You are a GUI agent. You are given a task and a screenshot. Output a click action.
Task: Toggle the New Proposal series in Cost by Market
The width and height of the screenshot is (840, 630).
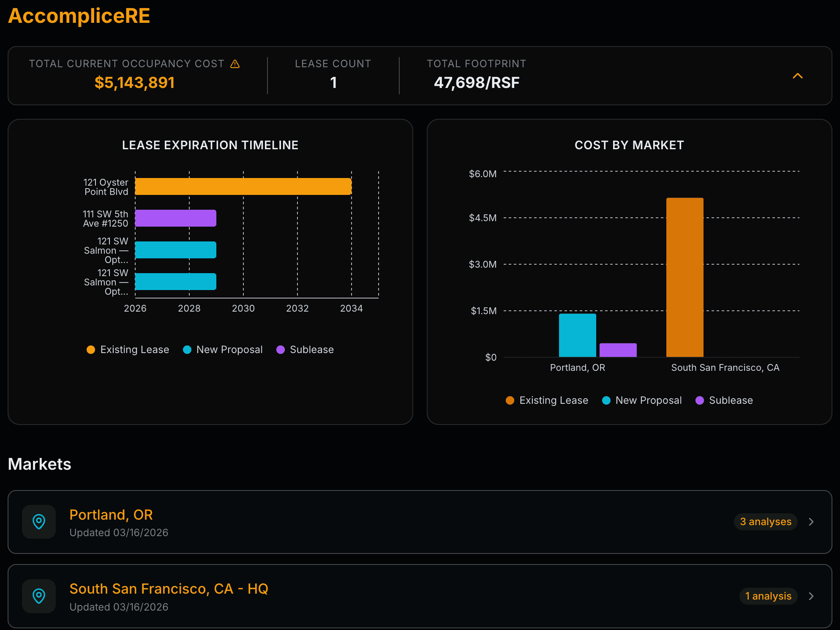click(x=606, y=400)
